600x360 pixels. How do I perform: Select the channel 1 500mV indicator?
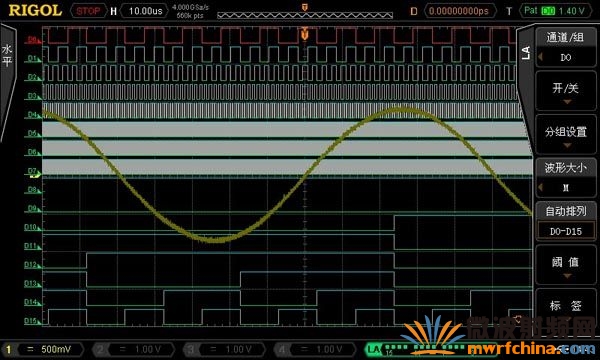coord(43,349)
